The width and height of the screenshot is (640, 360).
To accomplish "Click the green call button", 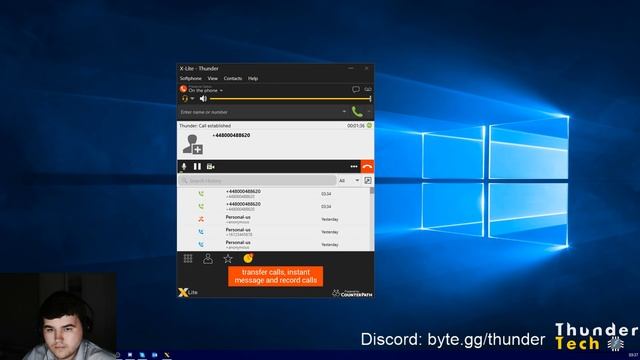I will point(357,111).
